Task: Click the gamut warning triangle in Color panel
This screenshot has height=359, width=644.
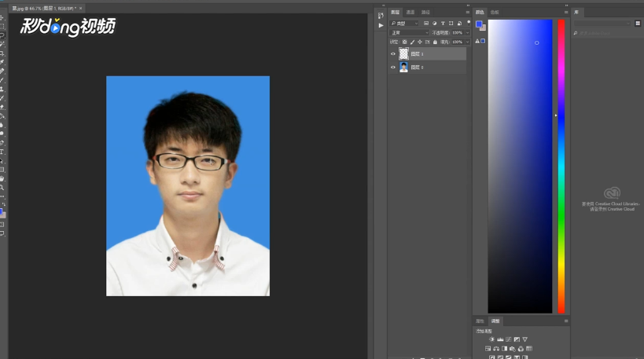Action: pos(477,41)
